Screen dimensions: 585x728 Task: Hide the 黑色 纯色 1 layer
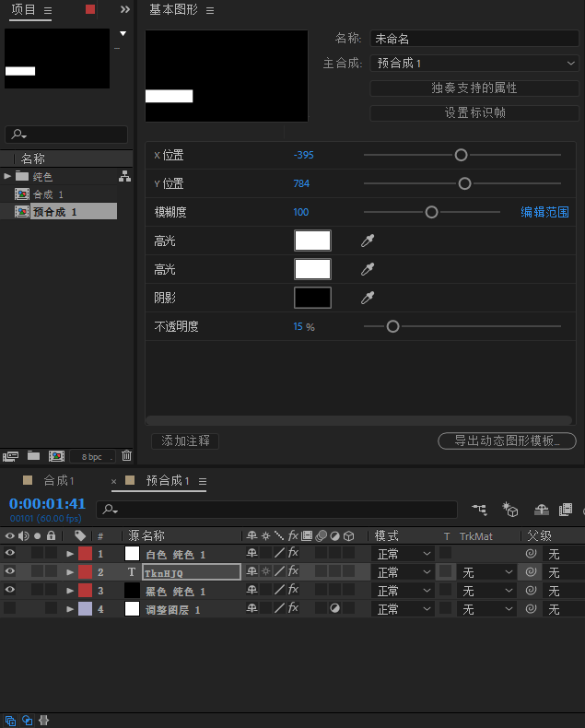(x=10, y=590)
